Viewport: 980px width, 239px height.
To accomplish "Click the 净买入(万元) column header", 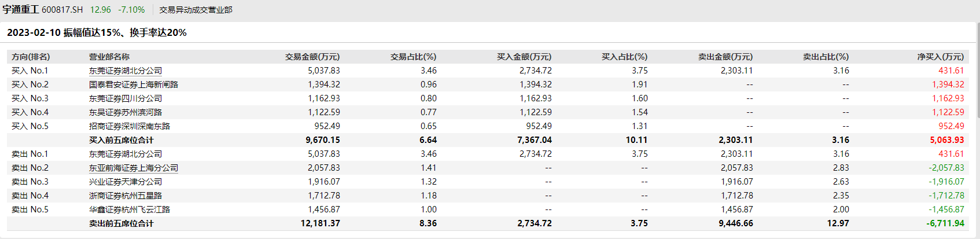I will click(940, 57).
